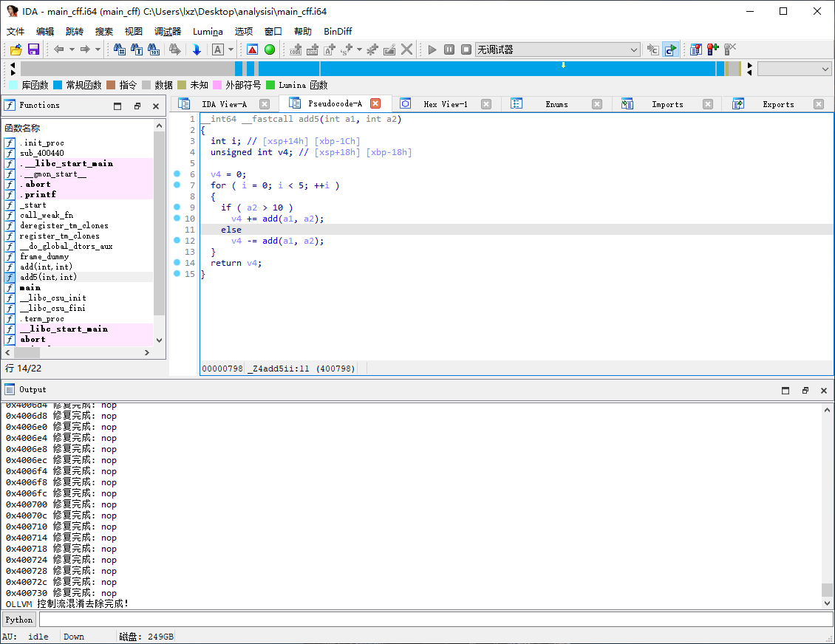Open the breakpoint list icon
835x644 pixels.
(695, 49)
